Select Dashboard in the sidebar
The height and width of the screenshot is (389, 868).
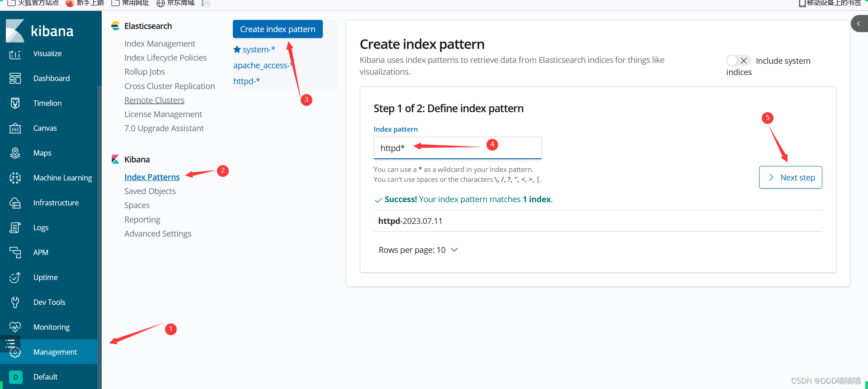pyautogui.click(x=52, y=78)
